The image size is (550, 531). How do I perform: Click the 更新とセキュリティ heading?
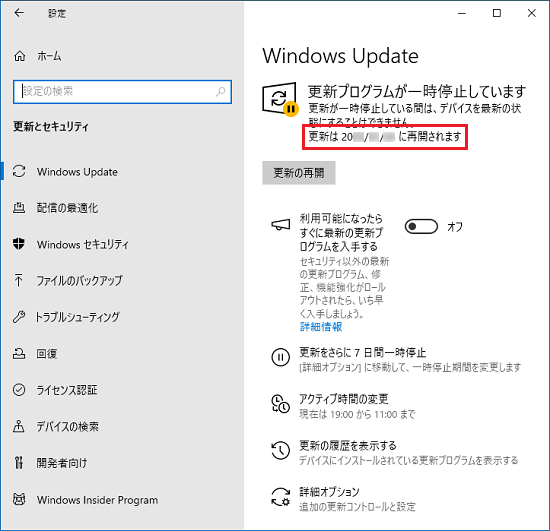pyautogui.click(x=51, y=126)
